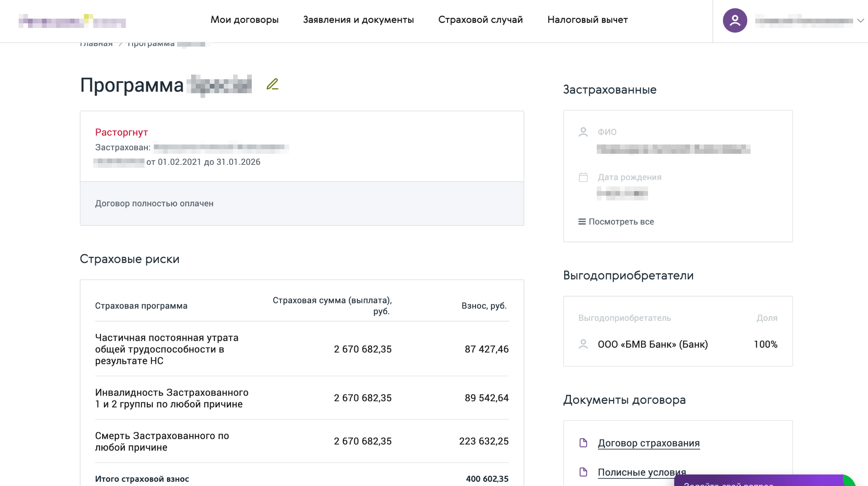Click the Договор полностью оплачен notice

pyautogui.click(x=154, y=203)
